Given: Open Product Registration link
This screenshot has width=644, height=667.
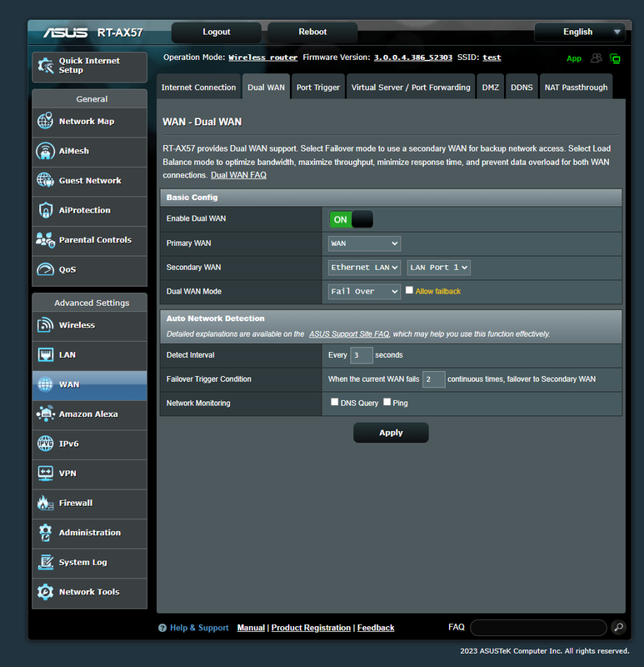Looking at the screenshot, I should pyautogui.click(x=311, y=628).
